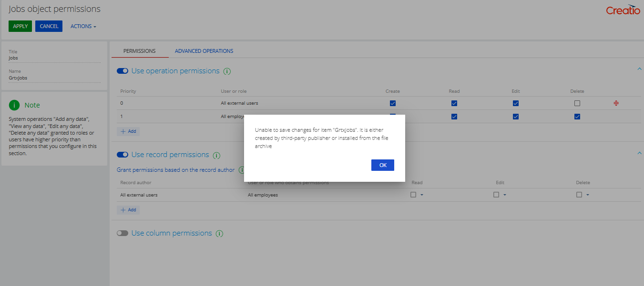Switch to the Advanced Operations tab
This screenshot has width=644, height=286.
click(x=204, y=51)
